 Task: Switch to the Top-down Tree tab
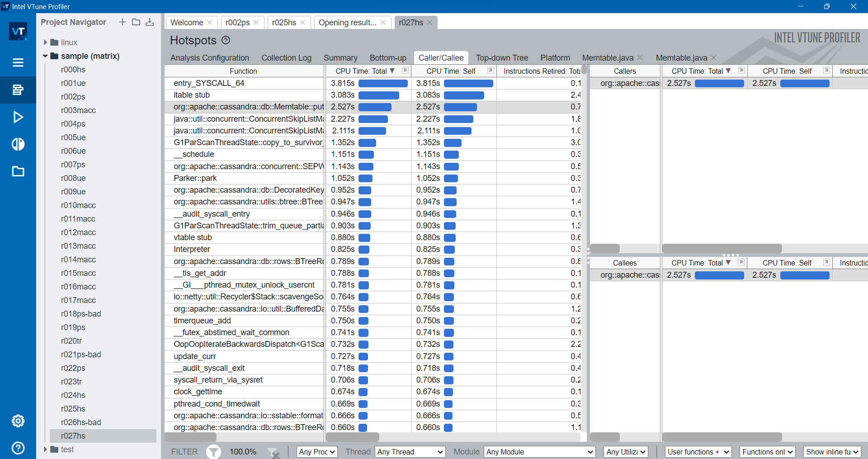[x=502, y=57]
